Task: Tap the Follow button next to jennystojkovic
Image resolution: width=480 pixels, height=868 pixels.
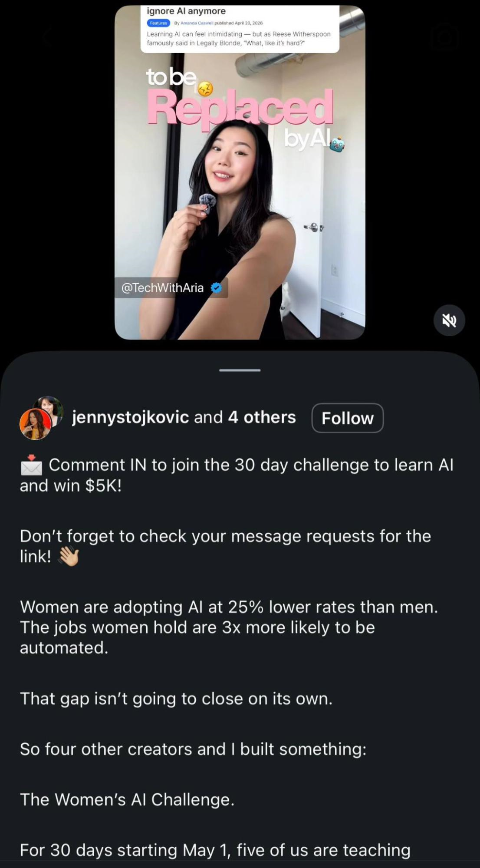Action: click(347, 418)
